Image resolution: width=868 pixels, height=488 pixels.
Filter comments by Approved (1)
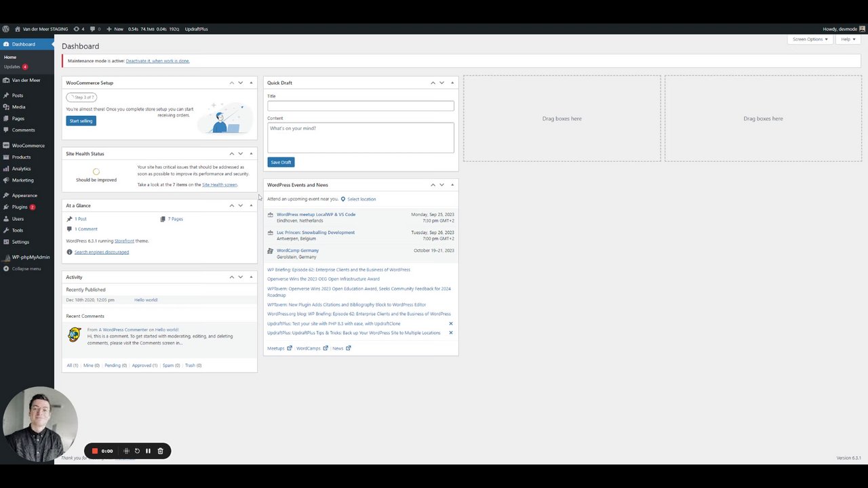pos(144,365)
